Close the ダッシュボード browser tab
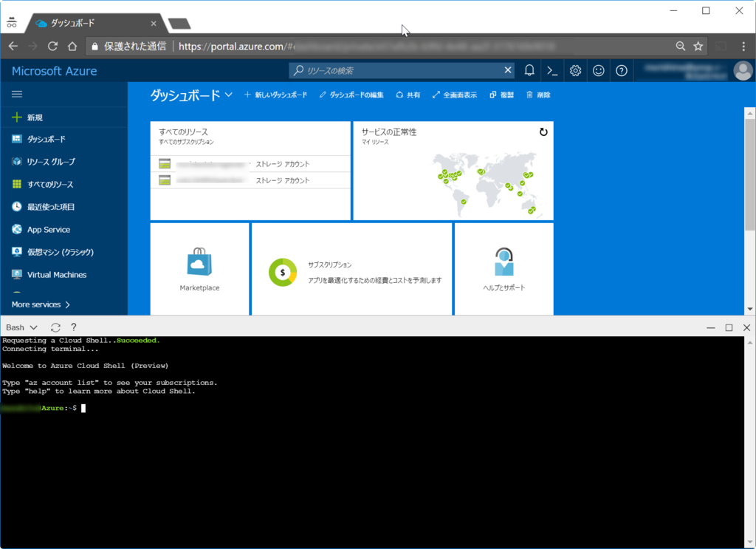Viewport: 756px width, 549px height. 154,23
